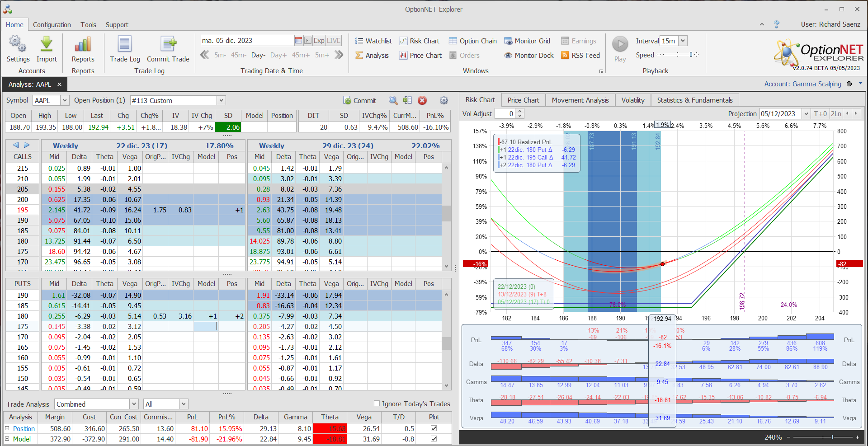Screen dimensions: 868x446
Task: Switch to the Volatility tab
Action: point(632,100)
